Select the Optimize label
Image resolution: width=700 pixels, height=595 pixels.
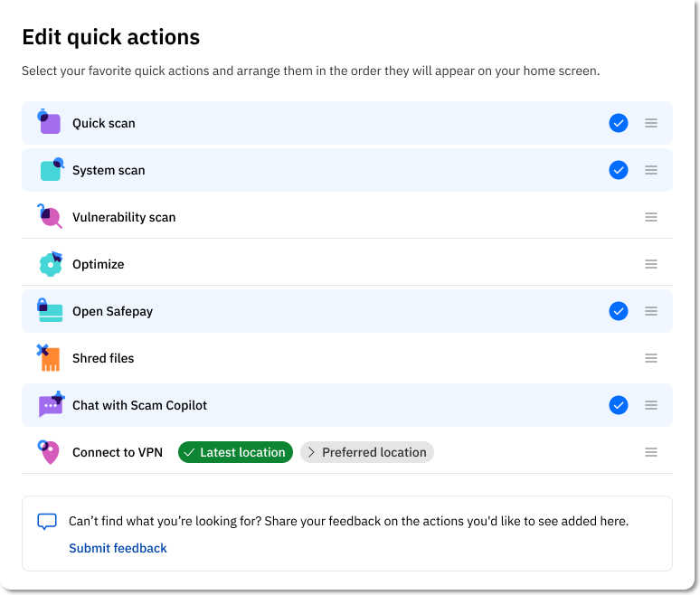tap(99, 264)
